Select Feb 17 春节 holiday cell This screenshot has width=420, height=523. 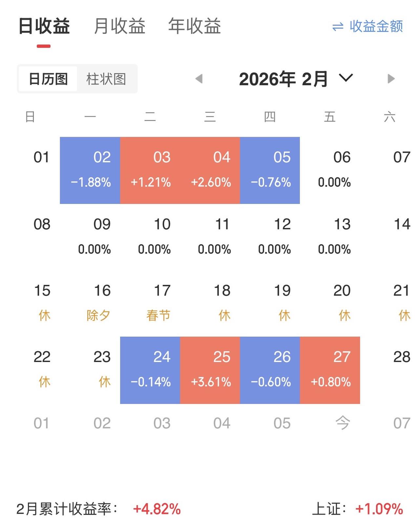pos(150,303)
